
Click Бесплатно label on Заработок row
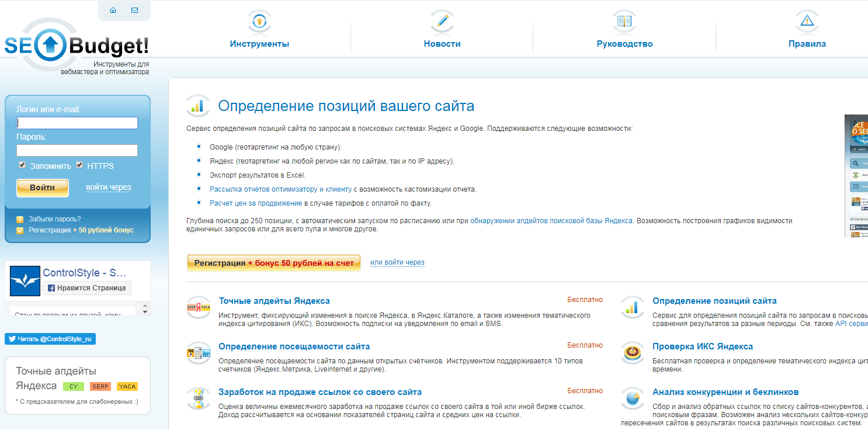pyautogui.click(x=585, y=391)
